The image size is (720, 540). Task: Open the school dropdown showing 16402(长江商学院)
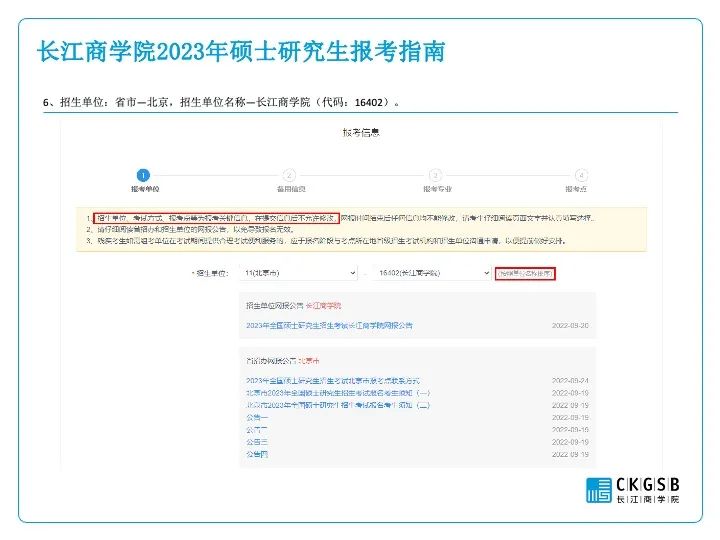click(x=433, y=273)
